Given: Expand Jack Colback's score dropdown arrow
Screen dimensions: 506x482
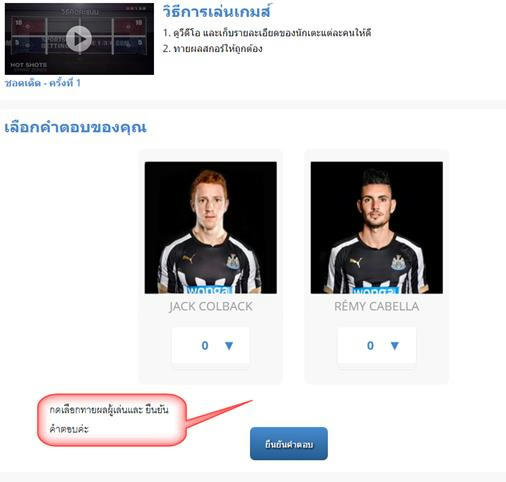Looking at the screenshot, I should pyautogui.click(x=229, y=346).
